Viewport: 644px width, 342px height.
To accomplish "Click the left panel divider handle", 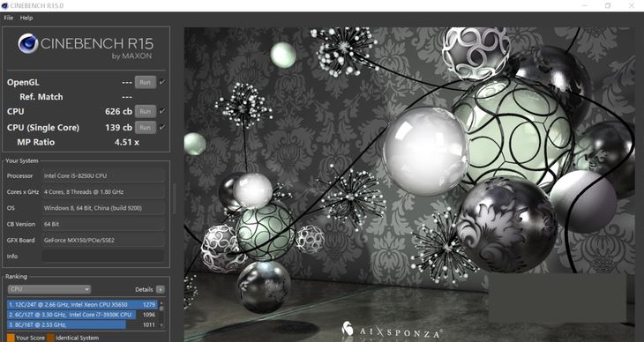I will pyautogui.click(x=175, y=198).
